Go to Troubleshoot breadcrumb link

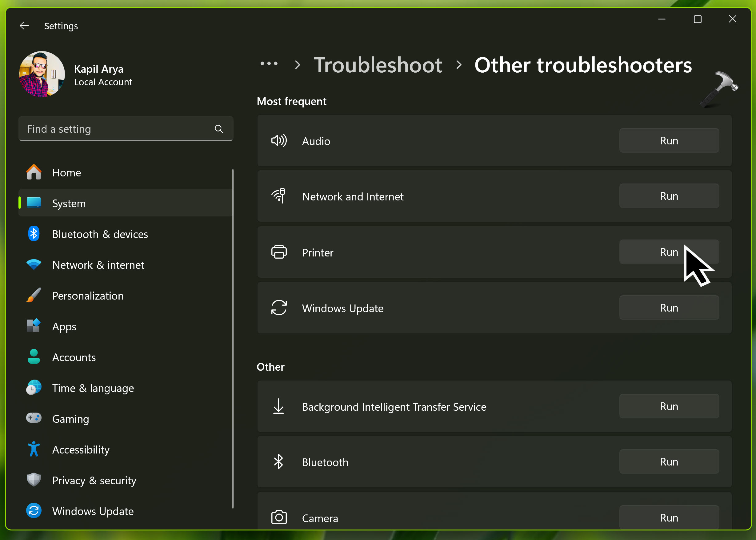tap(378, 65)
